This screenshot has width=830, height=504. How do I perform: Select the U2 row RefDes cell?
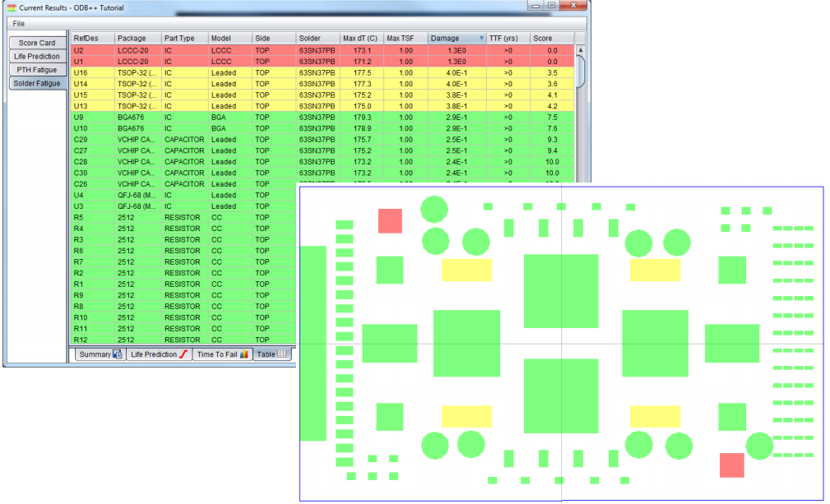93,51
